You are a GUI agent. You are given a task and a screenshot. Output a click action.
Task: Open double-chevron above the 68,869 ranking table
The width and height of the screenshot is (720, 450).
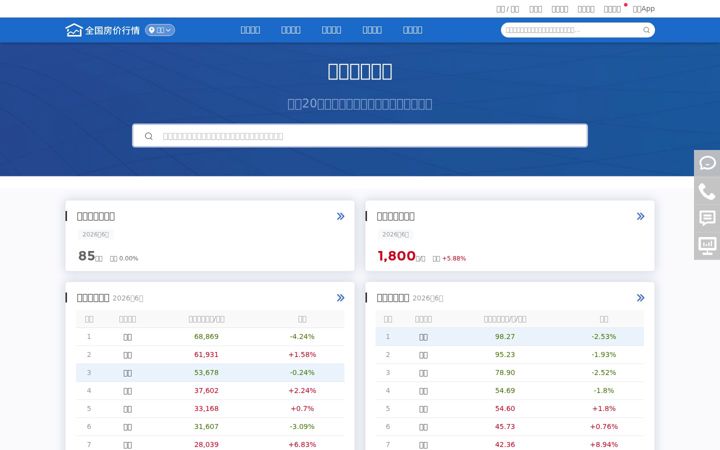point(340,298)
